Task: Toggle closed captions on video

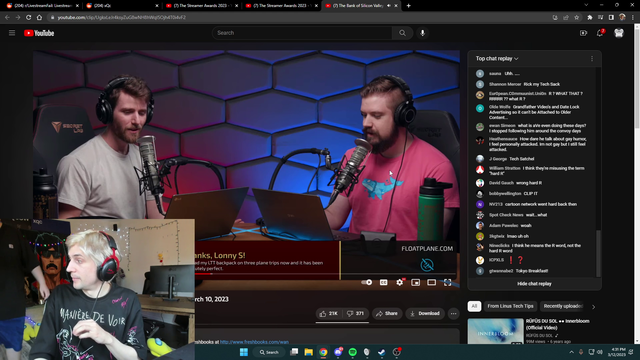Action: [384, 282]
